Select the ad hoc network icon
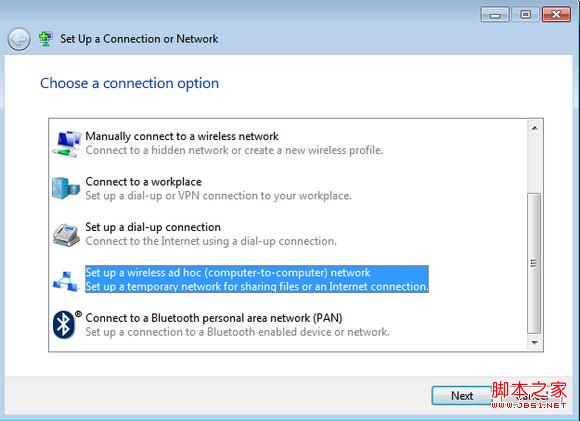 66,281
